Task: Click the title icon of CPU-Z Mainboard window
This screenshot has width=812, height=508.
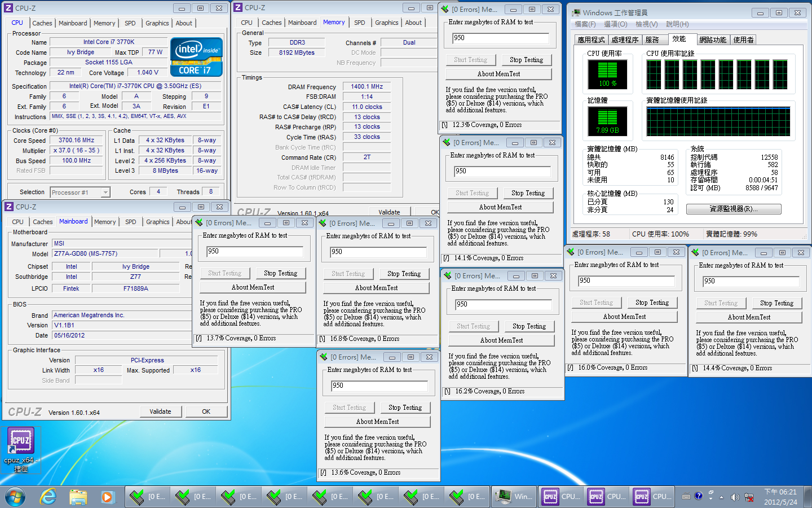Action: coord(9,207)
